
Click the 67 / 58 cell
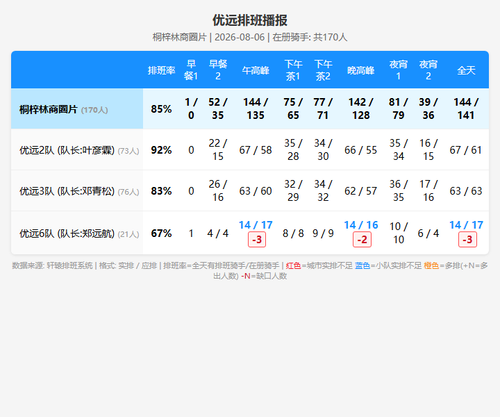tap(256, 150)
